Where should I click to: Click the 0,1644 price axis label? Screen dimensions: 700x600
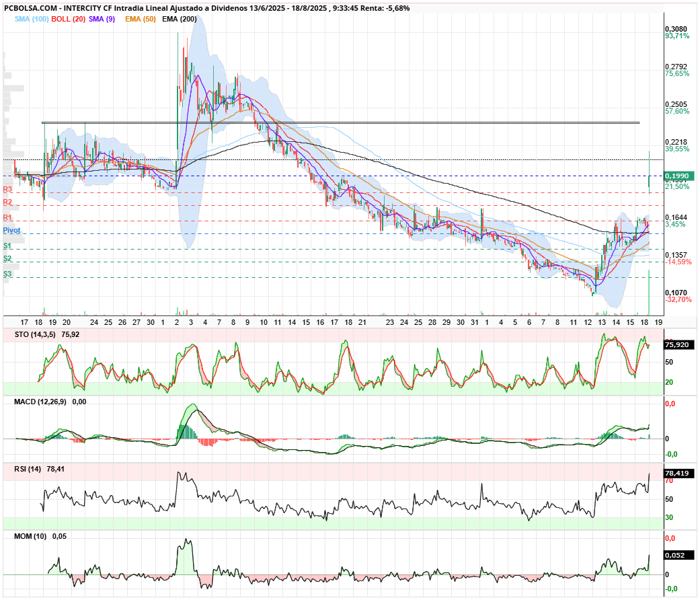coord(676,218)
